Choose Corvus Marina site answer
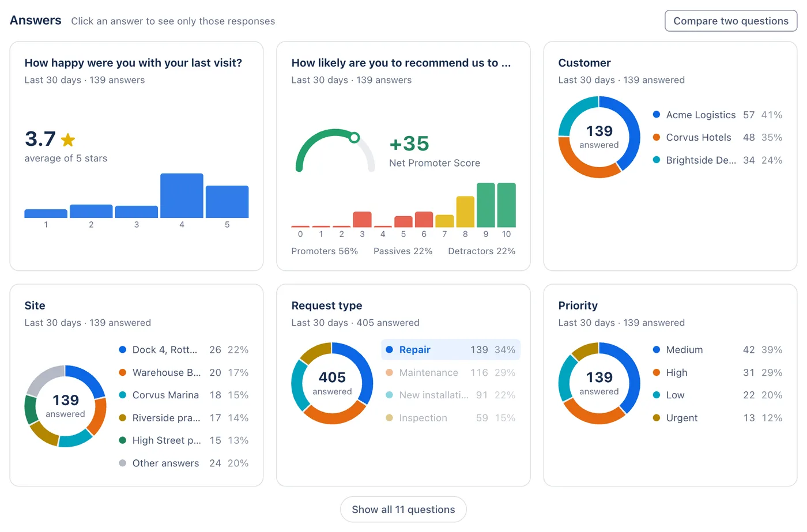 pyautogui.click(x=184, y=395)
